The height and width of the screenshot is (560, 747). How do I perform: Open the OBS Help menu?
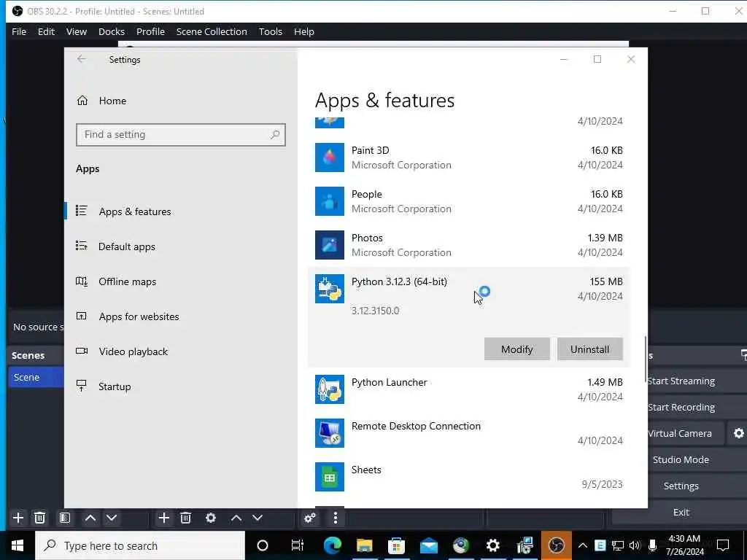click(x=304, y=31)
